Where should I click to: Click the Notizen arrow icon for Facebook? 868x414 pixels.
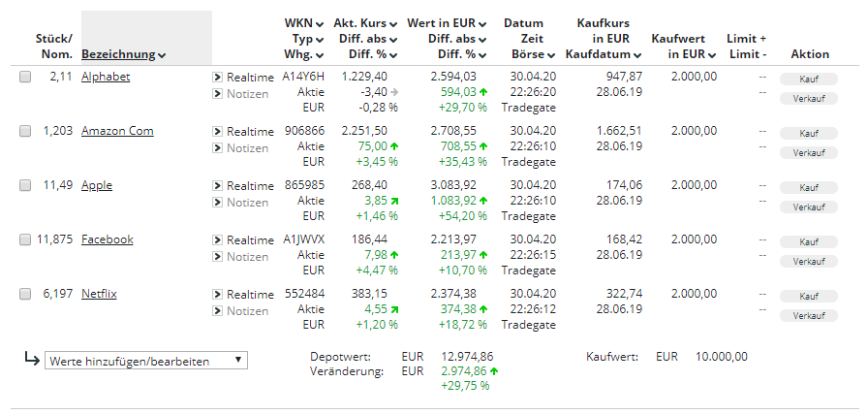tap(217, 257)
